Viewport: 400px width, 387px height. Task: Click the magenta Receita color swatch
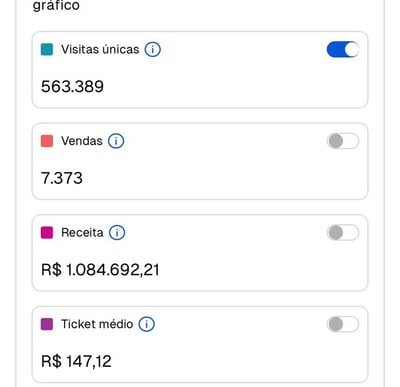click(x=47, y=232)
